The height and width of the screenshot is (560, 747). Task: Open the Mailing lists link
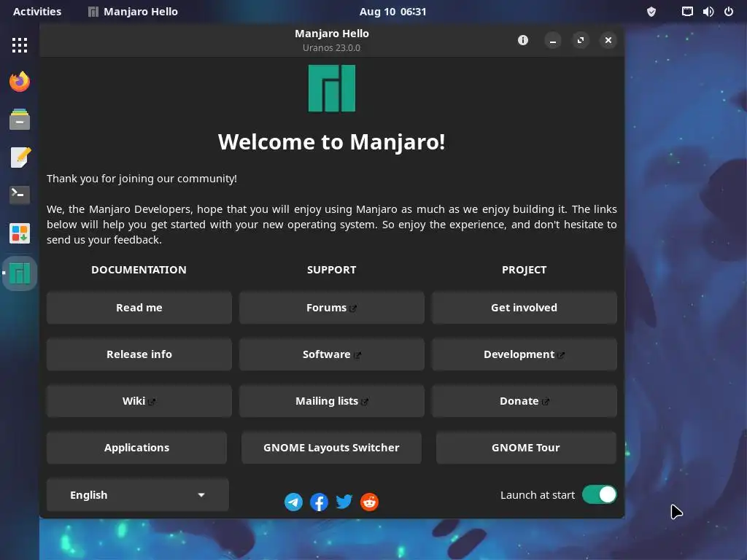coord(332,401)
